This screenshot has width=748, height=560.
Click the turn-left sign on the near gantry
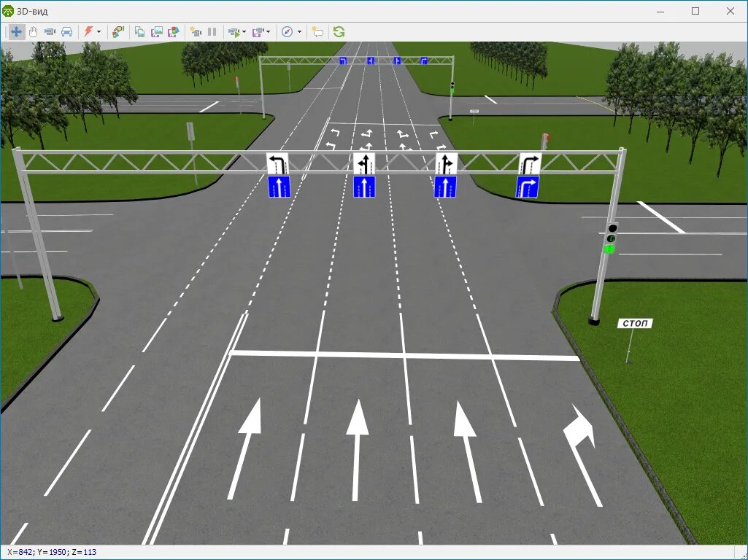(277, 164)
